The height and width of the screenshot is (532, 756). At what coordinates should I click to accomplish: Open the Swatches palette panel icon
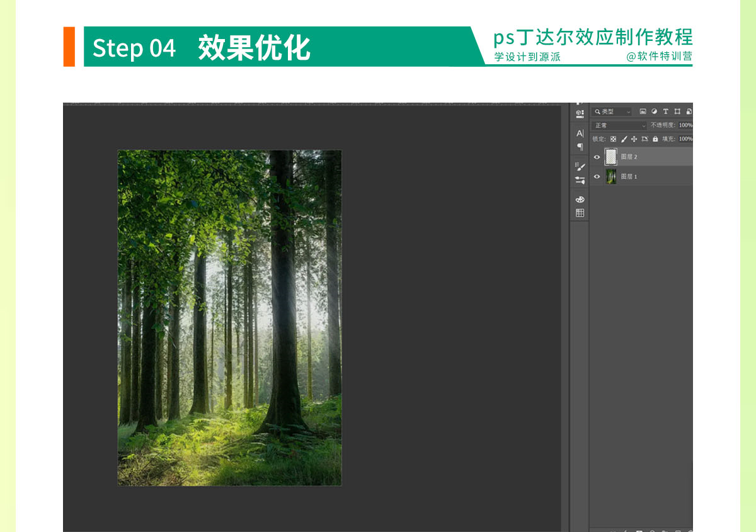point(580,199)
